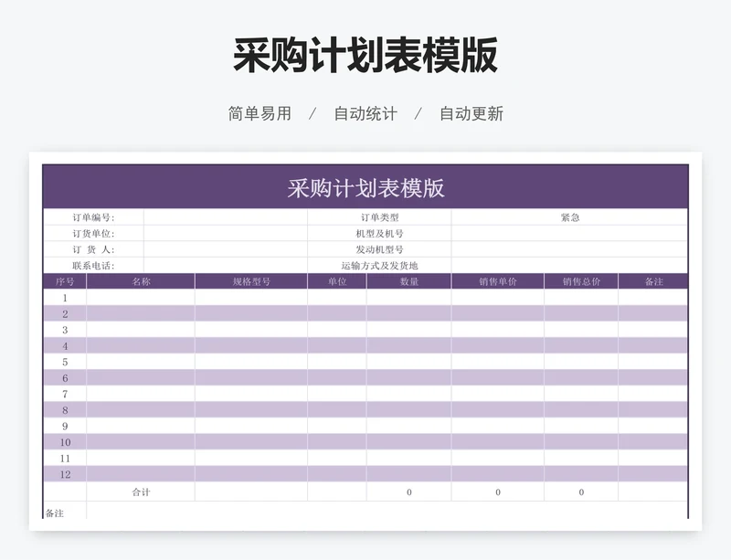Click row number 2 in 序号 column
Viewport: 731px width, 560px height.
point(65,314)
